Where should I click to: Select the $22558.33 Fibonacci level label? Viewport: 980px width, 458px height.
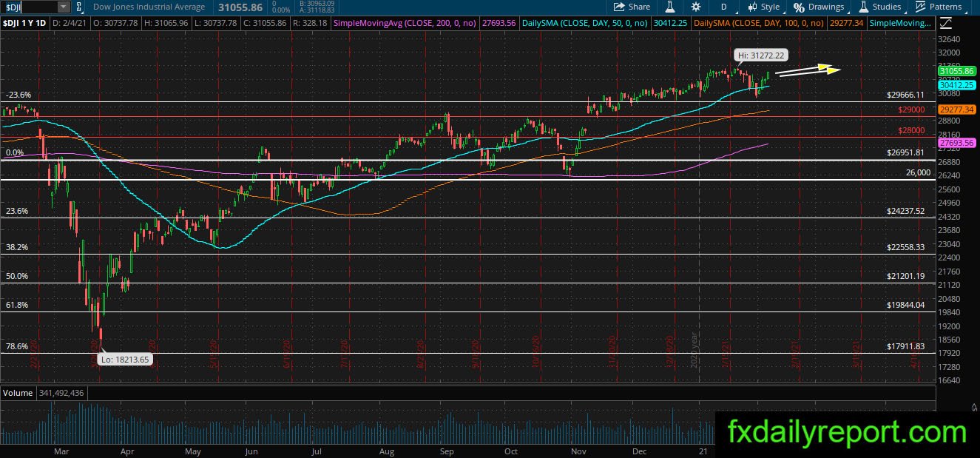[x=906, y=247]
